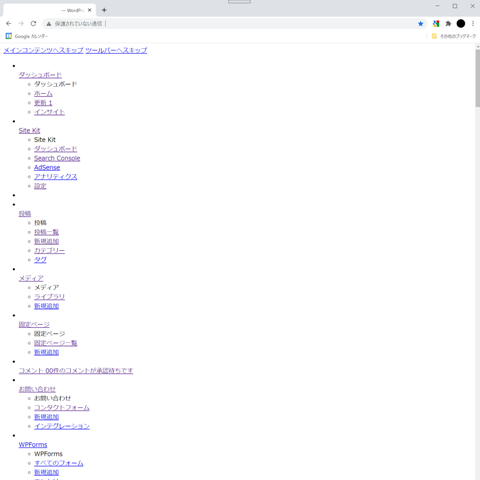Open the Search Console link
Screen dimensions: 480x480
click(x=57, y=158)
